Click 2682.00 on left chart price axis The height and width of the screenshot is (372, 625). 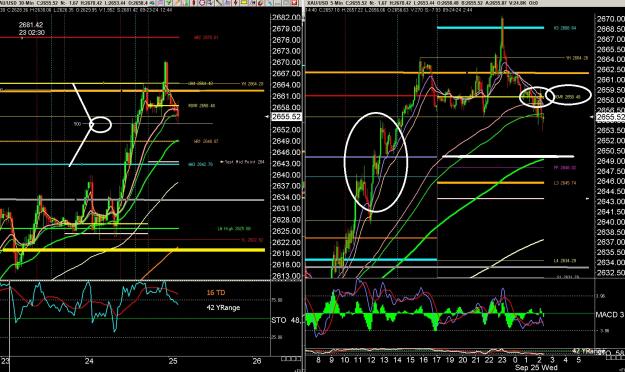point(286,17)
